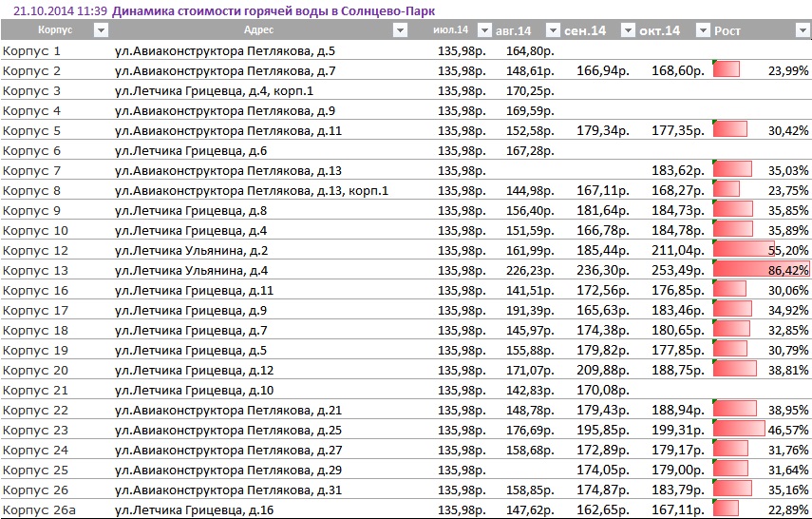The height and width of the screenshot is (519, 812).
Task: Select address 'ул.Авиаконструктора Петлякова, д.31'
Action: 228,490
